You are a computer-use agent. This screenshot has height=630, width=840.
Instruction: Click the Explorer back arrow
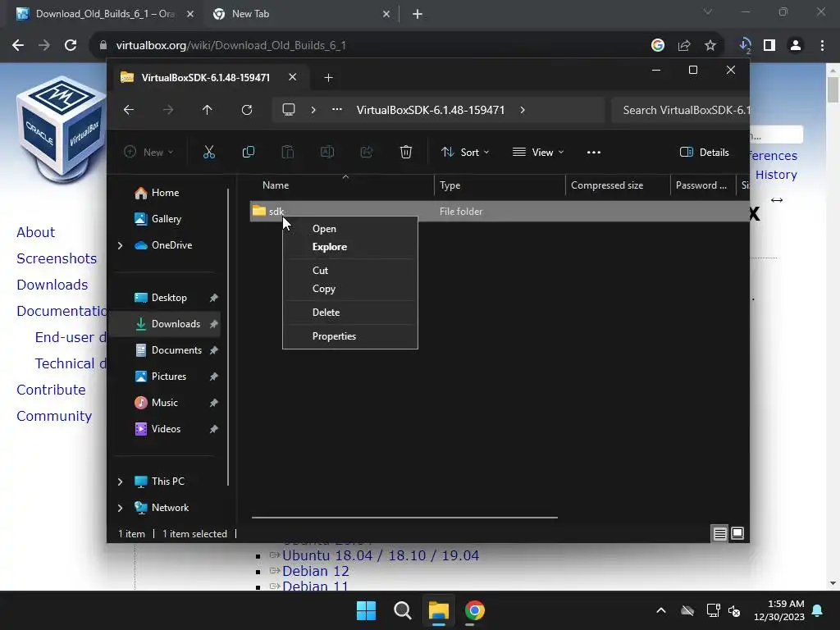[x=129, y=110]
